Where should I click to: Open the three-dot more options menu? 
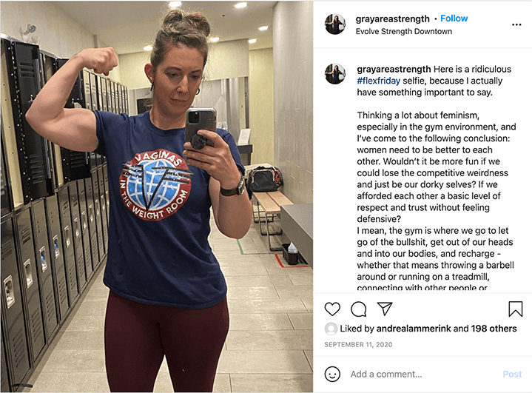(x=516, y=24)
